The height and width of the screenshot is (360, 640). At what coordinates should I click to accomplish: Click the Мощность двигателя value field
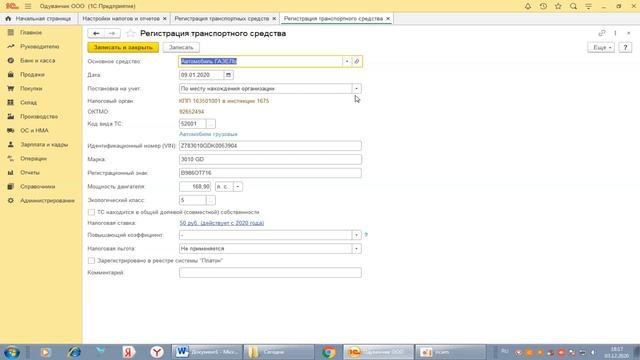click(x=195, y=187)
